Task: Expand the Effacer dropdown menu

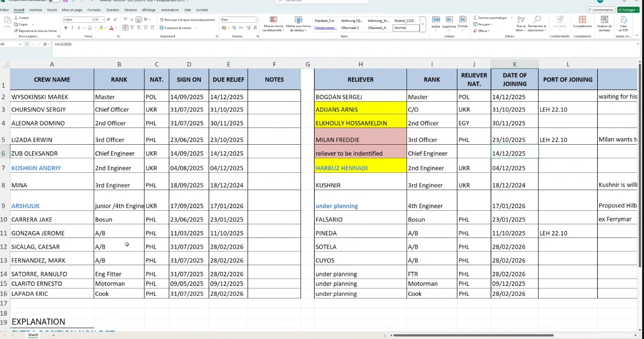Action: (489, 31)
